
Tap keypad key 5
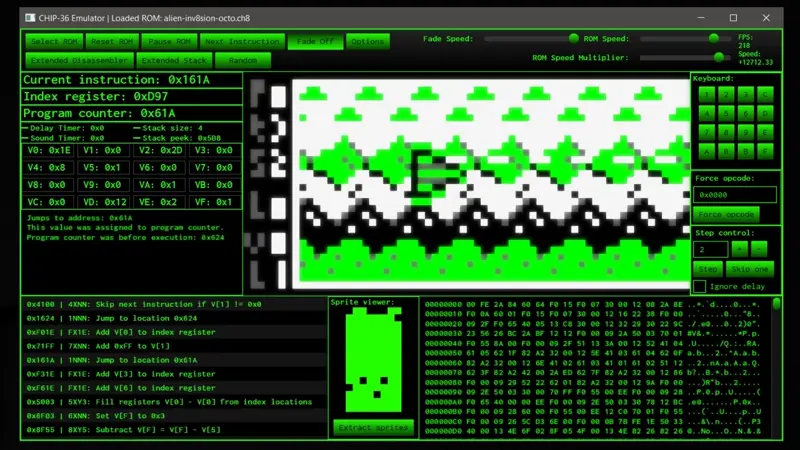(x=726, y=113)
